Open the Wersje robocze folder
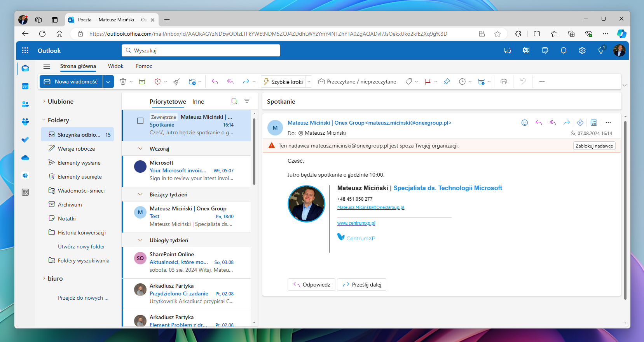The height and width of the screenshot is (342, 644). click(77, 149)
